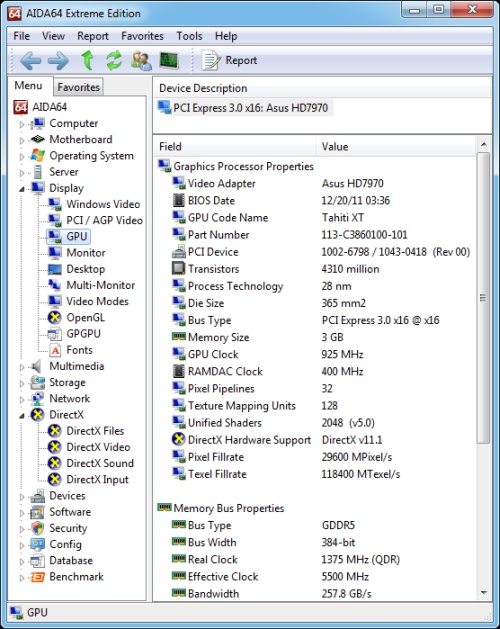Expand the Server tree node
The image size is (500, 629).
(22, 173)
